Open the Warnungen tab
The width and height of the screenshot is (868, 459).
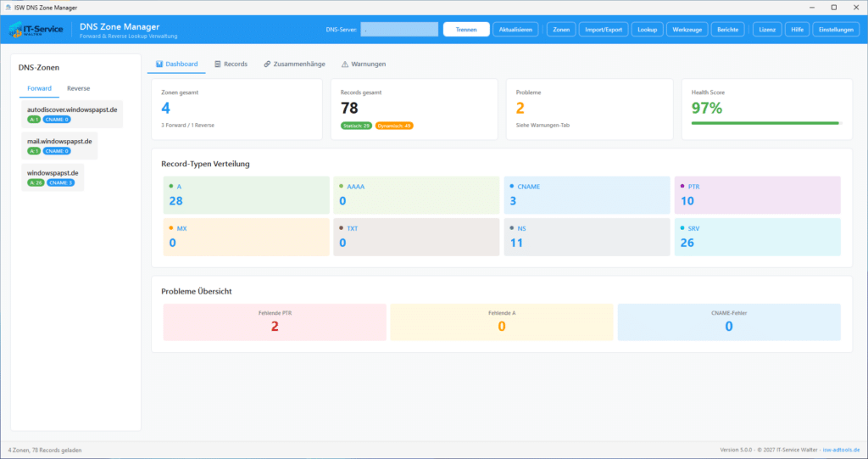[x=364, y=64]
